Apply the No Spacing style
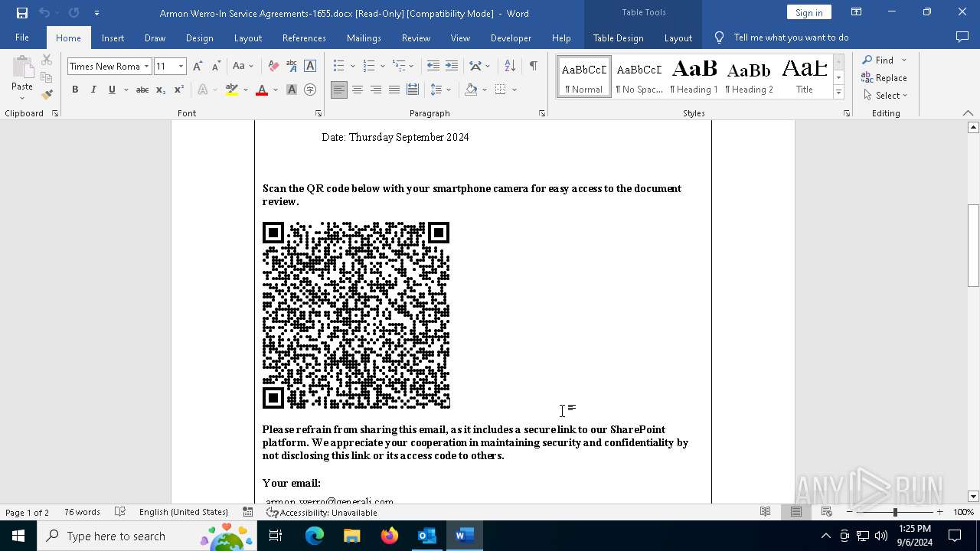This screenshot has height=551, width=980. [x=639, y=77]
